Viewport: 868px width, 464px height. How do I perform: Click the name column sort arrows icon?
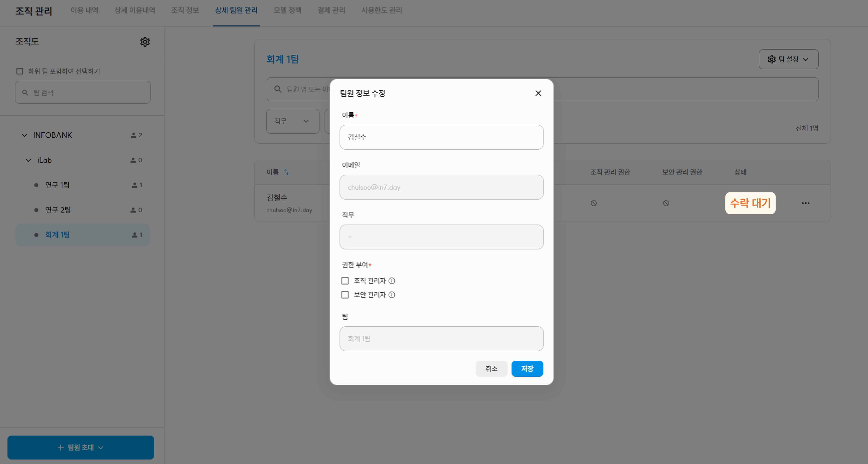(286, 172)
